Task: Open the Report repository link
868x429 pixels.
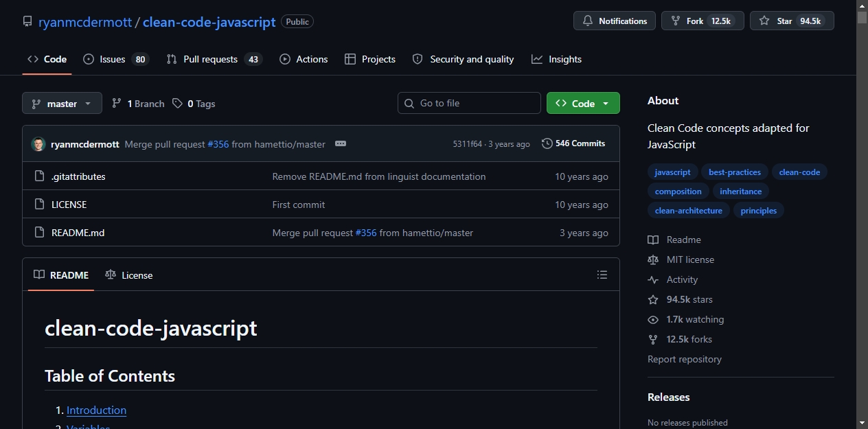Action: click(685, 359)
